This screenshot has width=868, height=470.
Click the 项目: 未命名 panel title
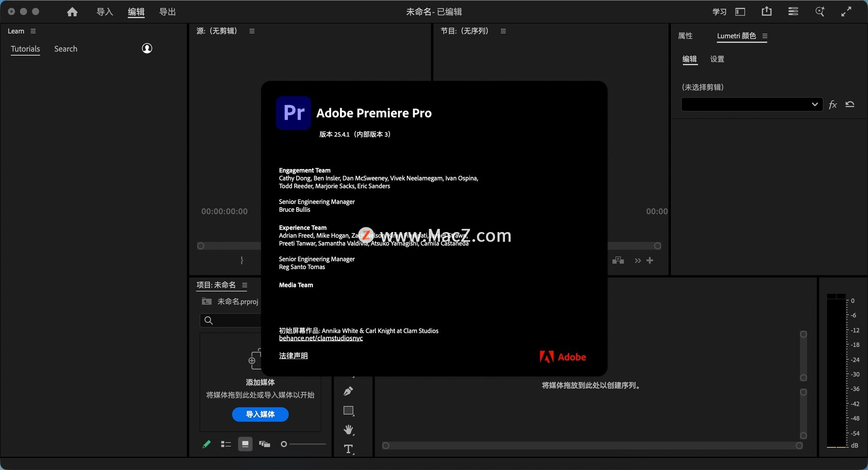[x=216, y=285]
